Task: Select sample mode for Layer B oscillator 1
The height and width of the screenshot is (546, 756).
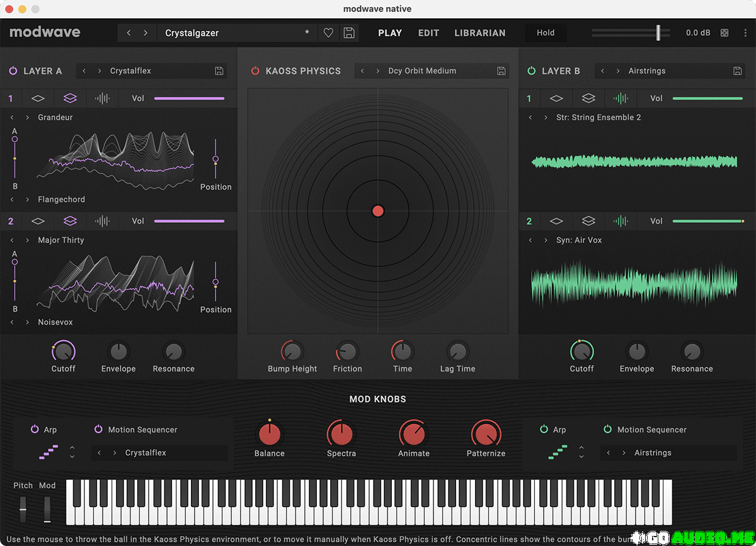Action: [621, 98]
